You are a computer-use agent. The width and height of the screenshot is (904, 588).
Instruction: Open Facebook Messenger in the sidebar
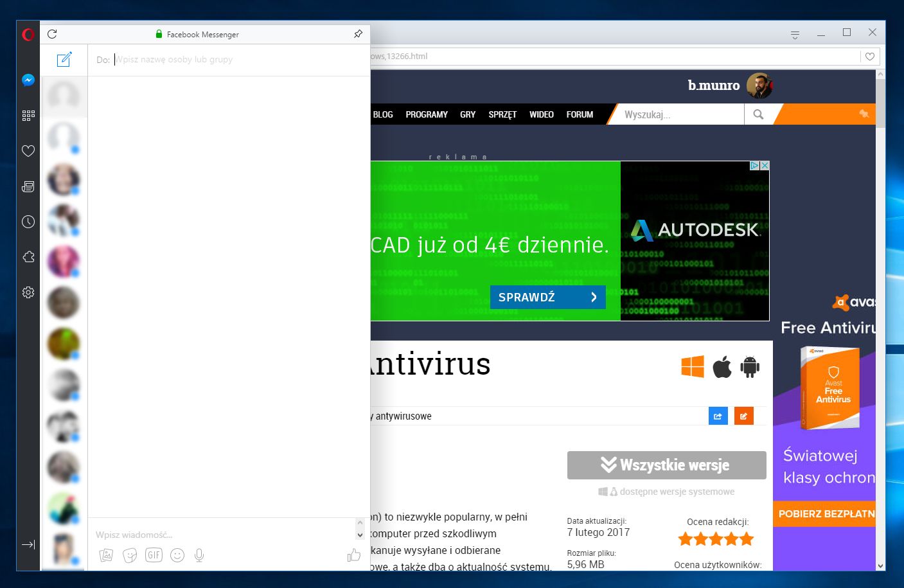pos(28,80)
